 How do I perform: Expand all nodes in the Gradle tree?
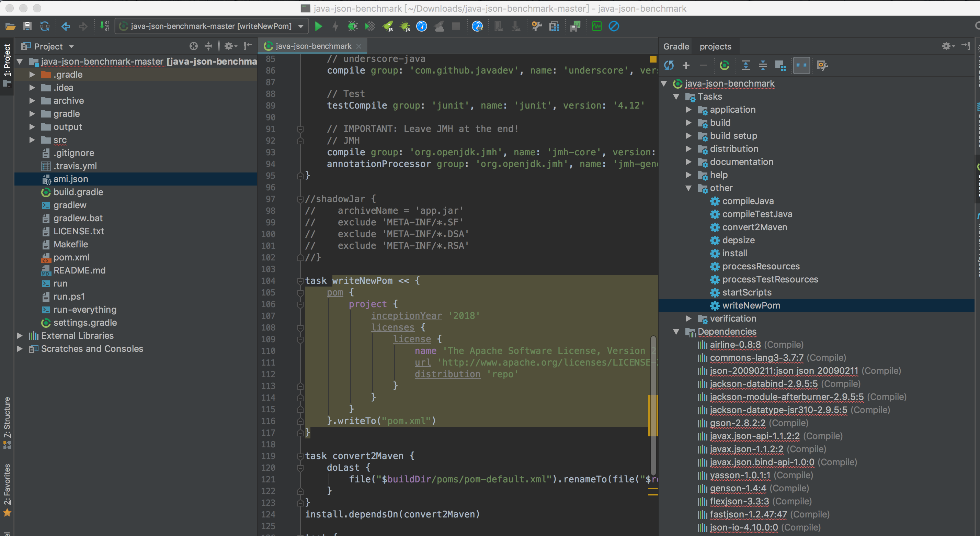click(x=746, y=65)
